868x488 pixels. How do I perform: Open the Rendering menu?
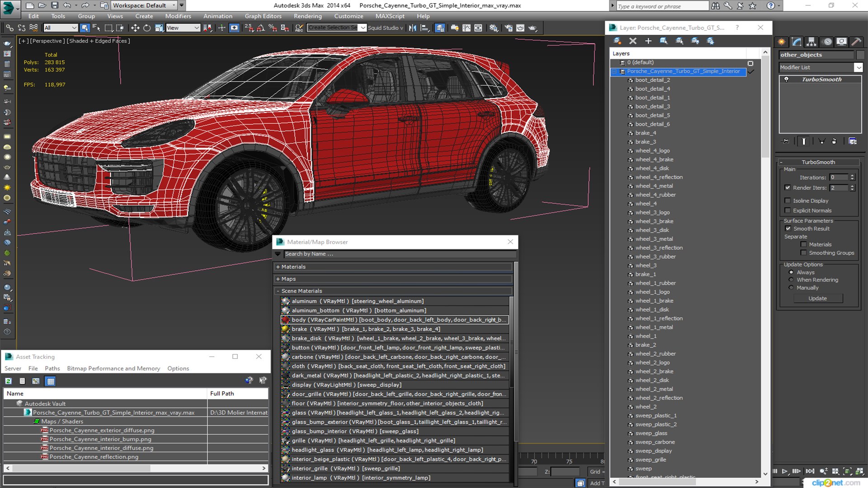308,16
